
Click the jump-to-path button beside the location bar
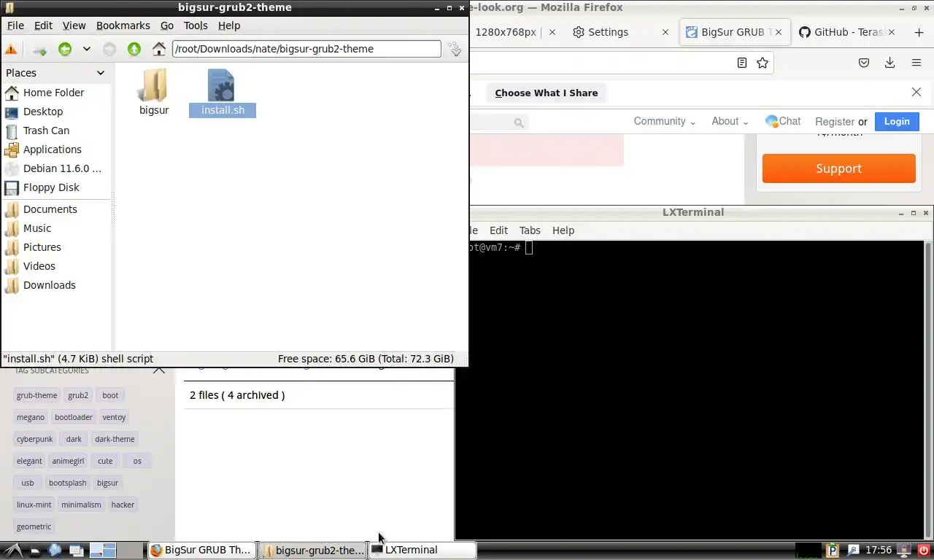tap(455, 49)
